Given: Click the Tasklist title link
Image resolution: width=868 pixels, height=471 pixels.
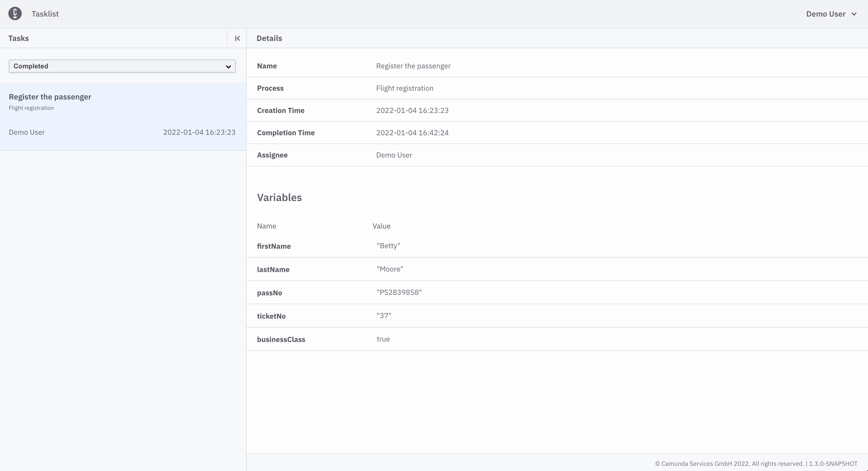Looking at the screenshot, I should pyautogui.click(x=45, y=14).
